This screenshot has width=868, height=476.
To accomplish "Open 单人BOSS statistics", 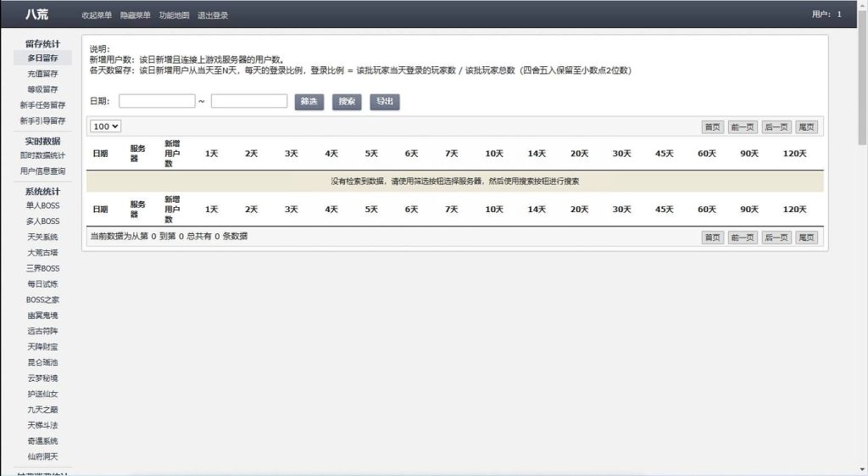I will coord(42,205).
